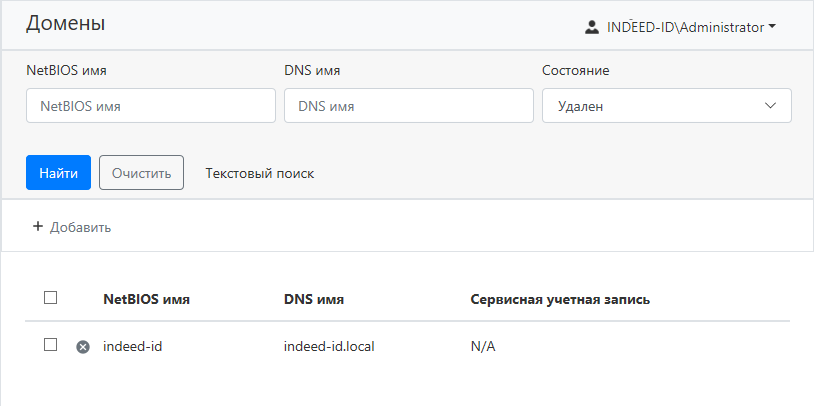Click the Сервисная учетная запись column header
This screenshot has width=814, height=406.
[x=560, y=299]
